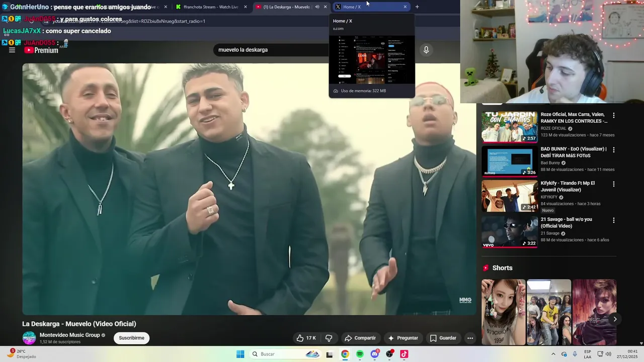Image resolution: width=644 pixels, height=362 pixels.
Task: Open BAD BUNNY EoO Visualizer thumbnail
Action: coord(510,161)
